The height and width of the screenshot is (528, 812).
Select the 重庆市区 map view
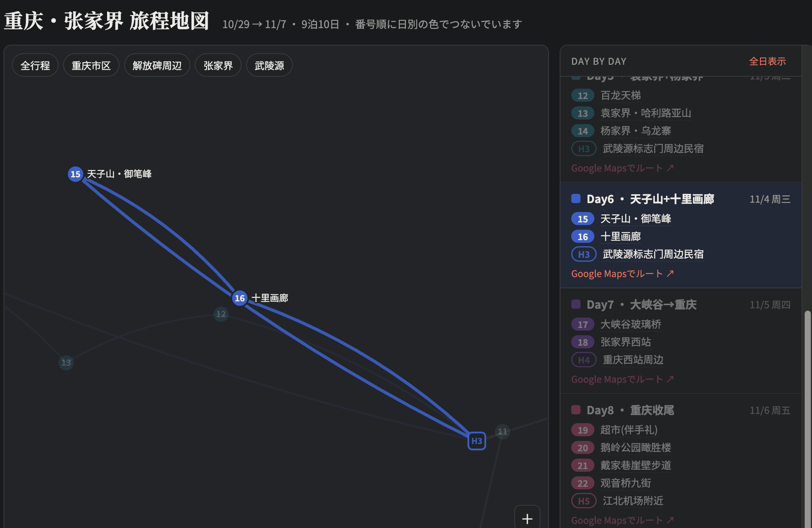coord(91,66)
